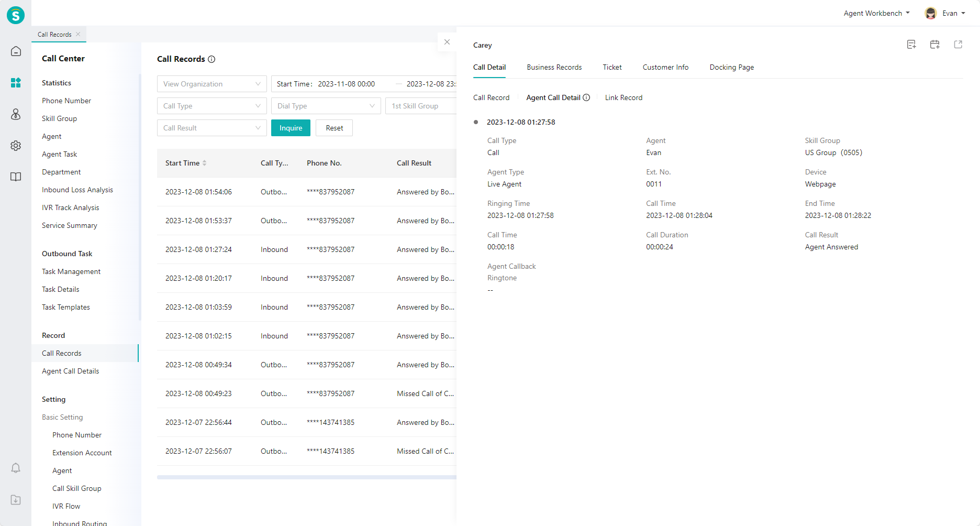Switch to the Customer Info tab
This screenshot has width=980, height=526.
tap(665, 67)
